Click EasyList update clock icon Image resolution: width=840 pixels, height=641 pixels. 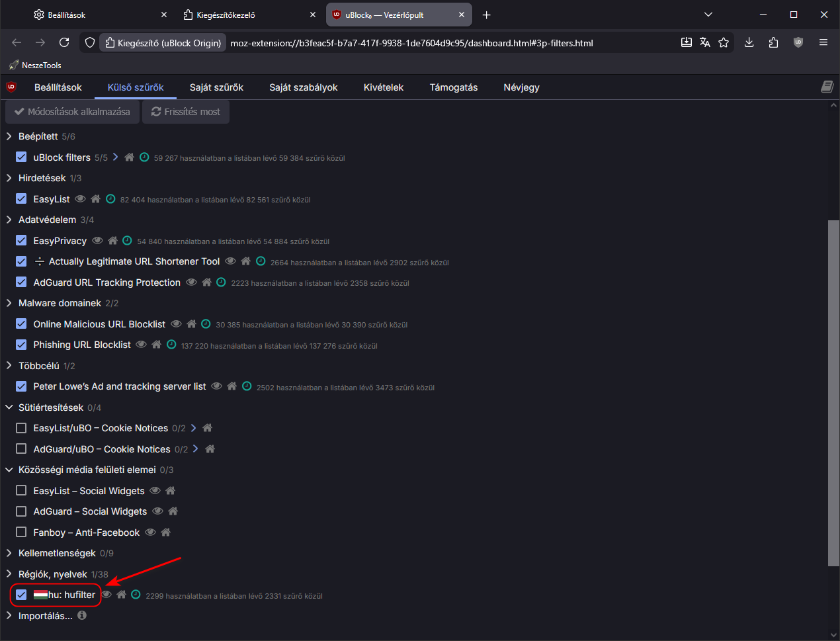tap(110, 199)
